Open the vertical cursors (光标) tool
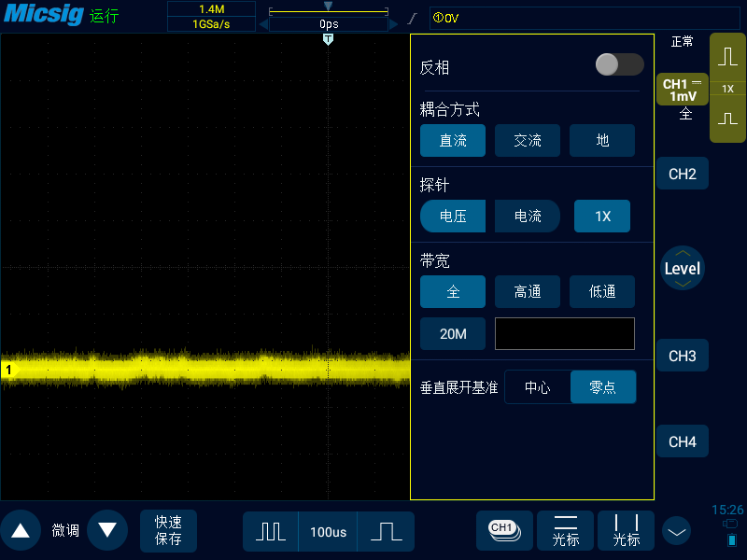Image resolution: width=747 pixels, height=560 pixels. pyautogui.click(x=626, y=530)
